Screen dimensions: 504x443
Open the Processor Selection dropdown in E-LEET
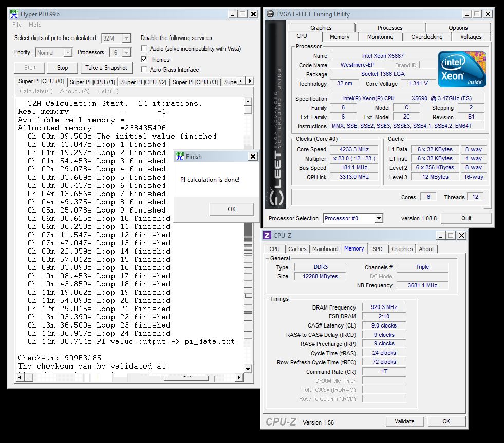[379, 218]
